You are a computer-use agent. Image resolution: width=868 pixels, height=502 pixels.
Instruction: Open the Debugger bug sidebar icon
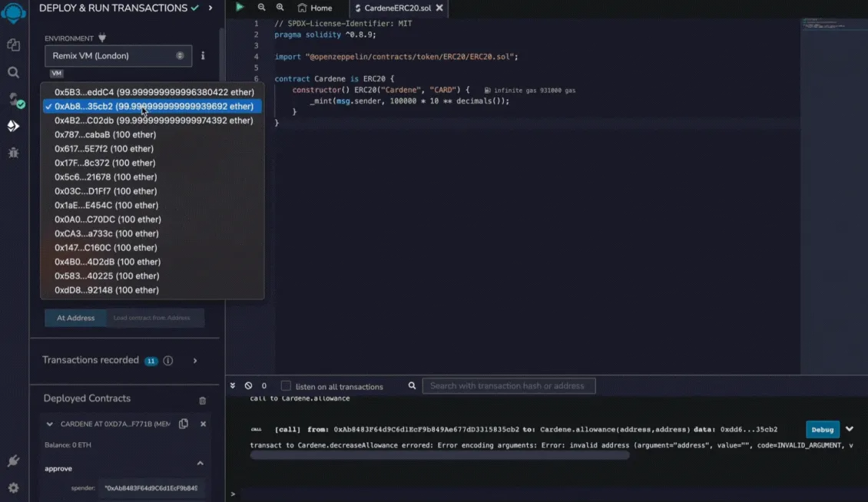point(13,153)
